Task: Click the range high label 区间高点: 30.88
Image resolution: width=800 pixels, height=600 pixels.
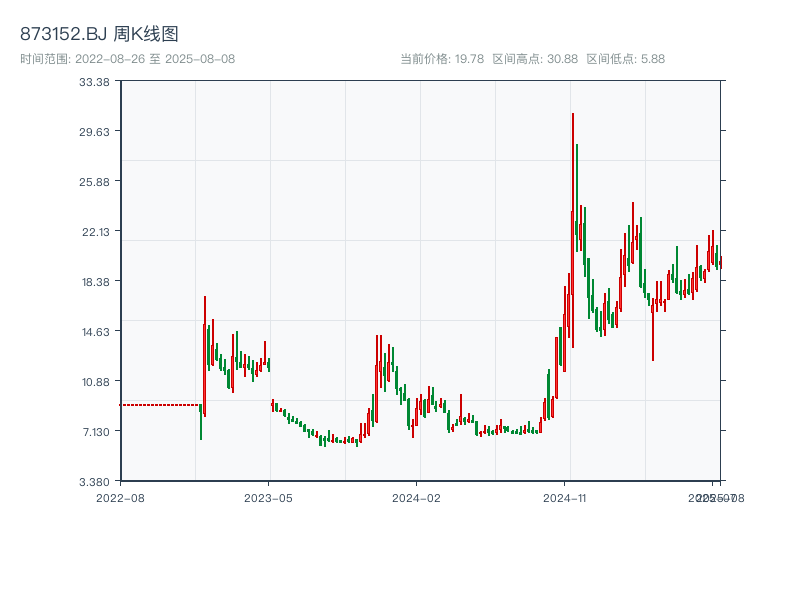Action: click(535, 59)
